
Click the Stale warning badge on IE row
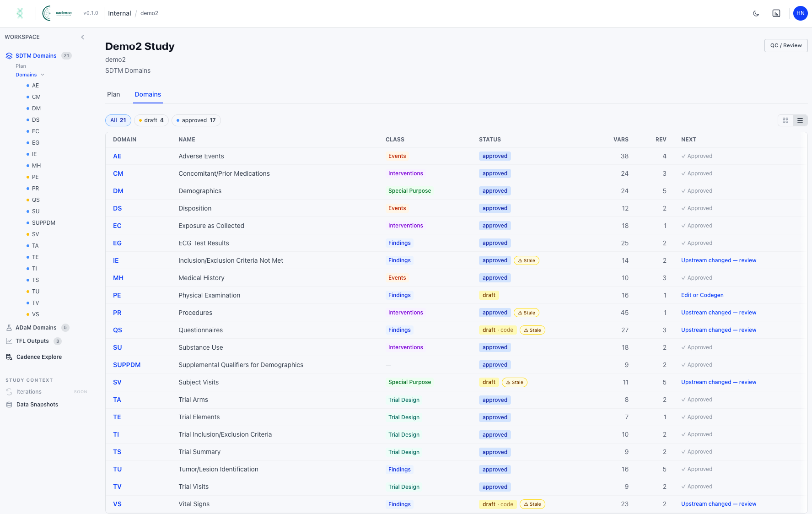click(x=527, y=260)
